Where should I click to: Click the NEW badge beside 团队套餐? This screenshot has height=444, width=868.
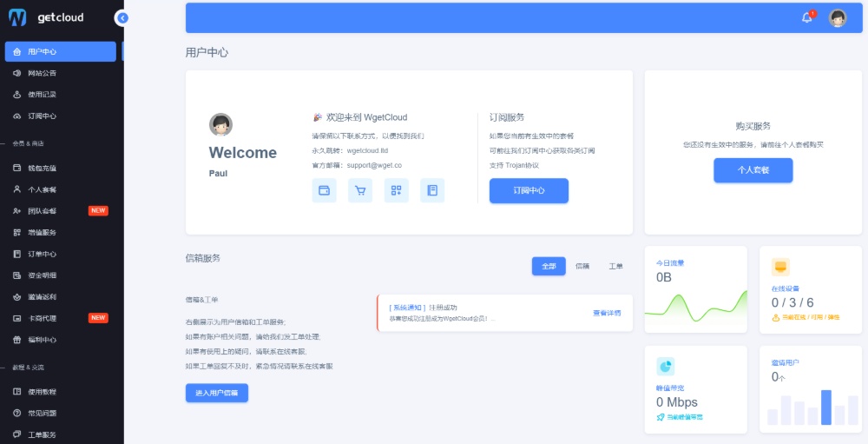pos(98,210)
